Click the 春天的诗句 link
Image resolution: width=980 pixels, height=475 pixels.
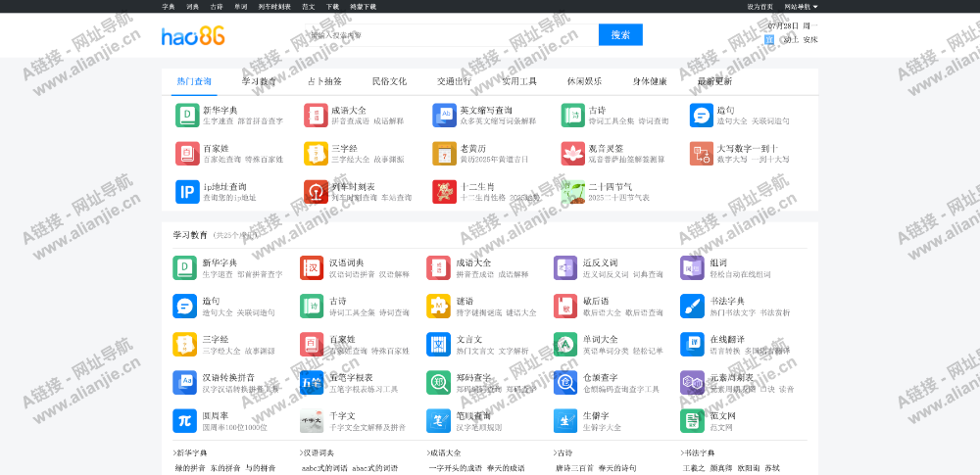pos(617,468)
